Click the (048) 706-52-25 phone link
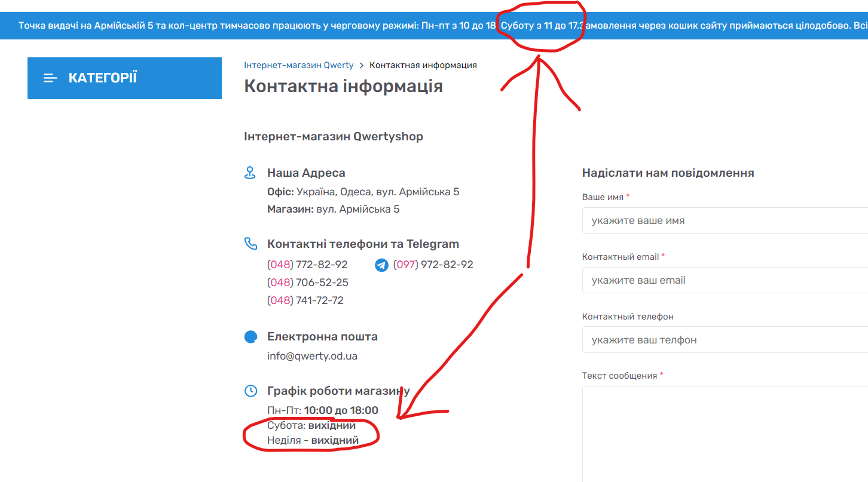The image size is (868, 482). point(307,283)
